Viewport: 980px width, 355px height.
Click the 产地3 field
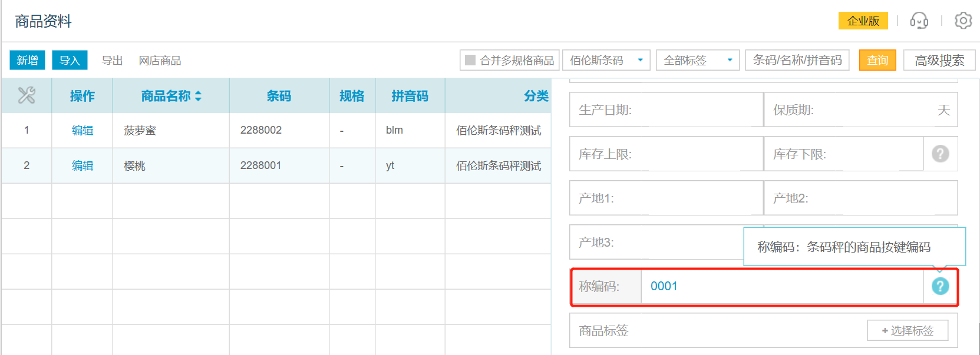pyautogui.click(x=657, y=242)
